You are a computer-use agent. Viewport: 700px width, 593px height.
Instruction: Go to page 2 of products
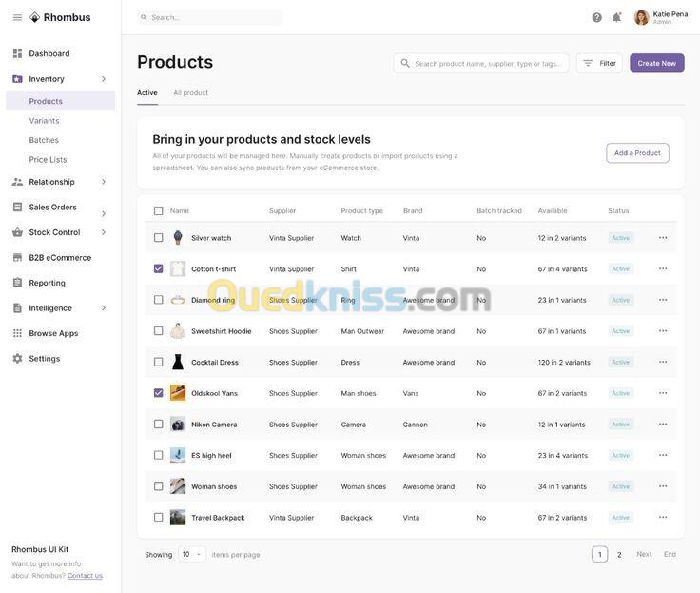[x=619, y=555]
